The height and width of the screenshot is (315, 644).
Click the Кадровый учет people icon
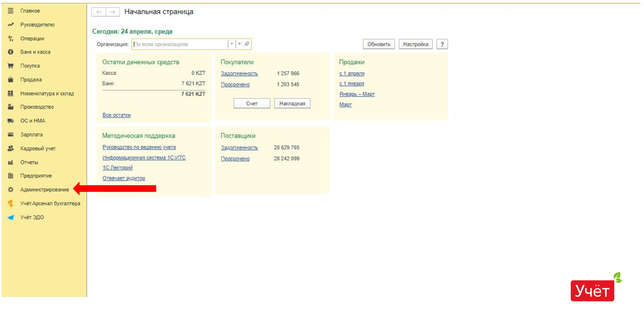click(x=10, y=149)
